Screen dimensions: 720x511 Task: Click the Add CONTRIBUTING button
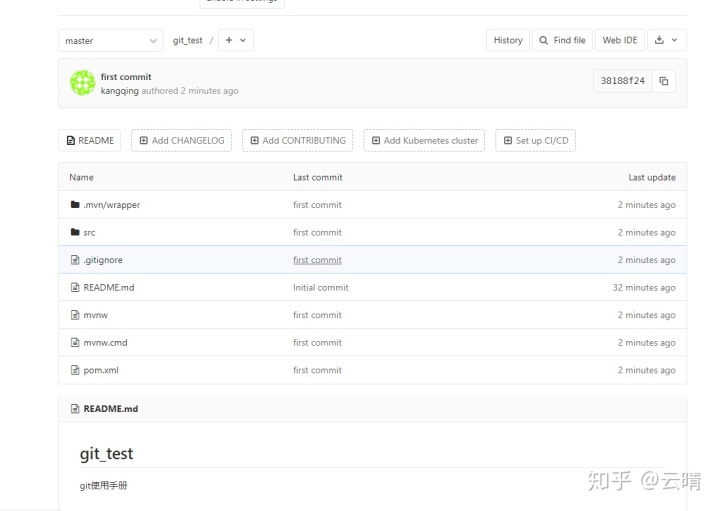click(298, 140)
